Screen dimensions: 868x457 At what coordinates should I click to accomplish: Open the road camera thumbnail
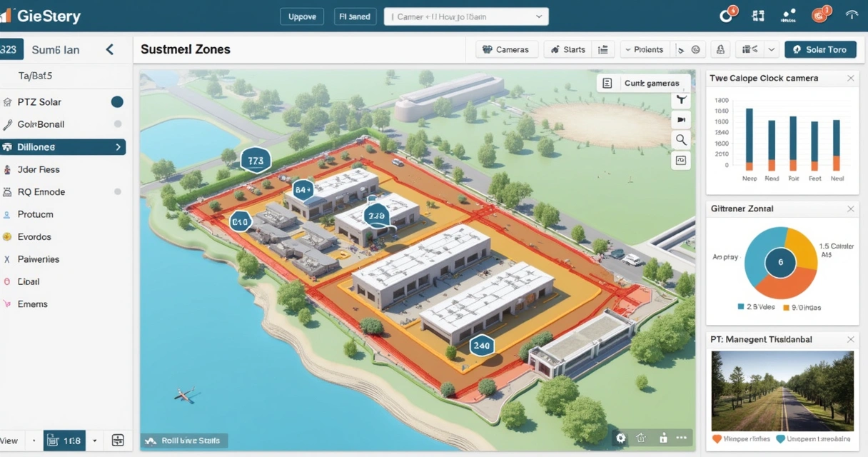point(782,391)
